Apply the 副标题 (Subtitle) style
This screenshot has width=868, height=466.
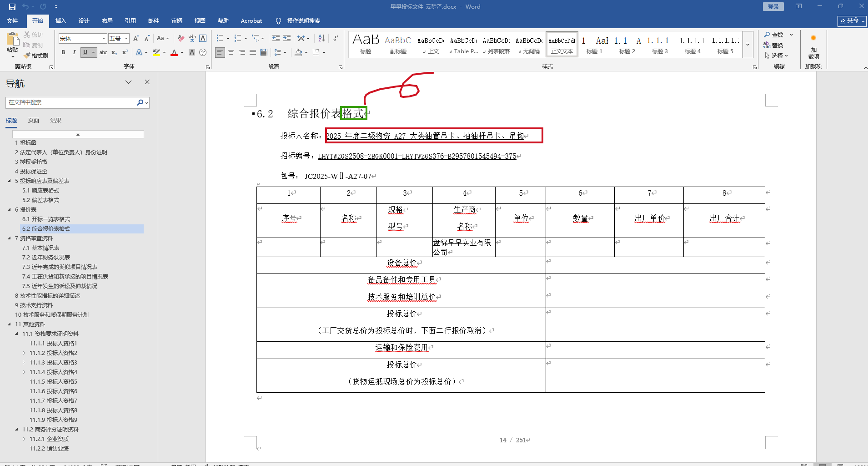pyautogui.click(x=398, y=45)
